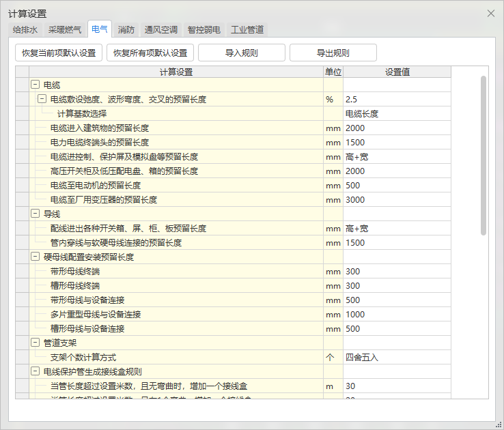Collapse the 硬母线配置安装预留长度 group
Viewport: 504px width, 430px height.
point(35,257)
